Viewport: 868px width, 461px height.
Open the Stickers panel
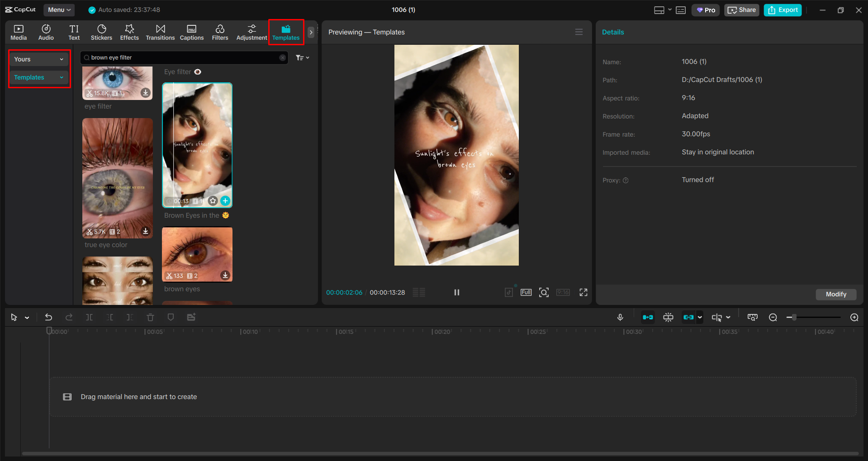[101, 33]
